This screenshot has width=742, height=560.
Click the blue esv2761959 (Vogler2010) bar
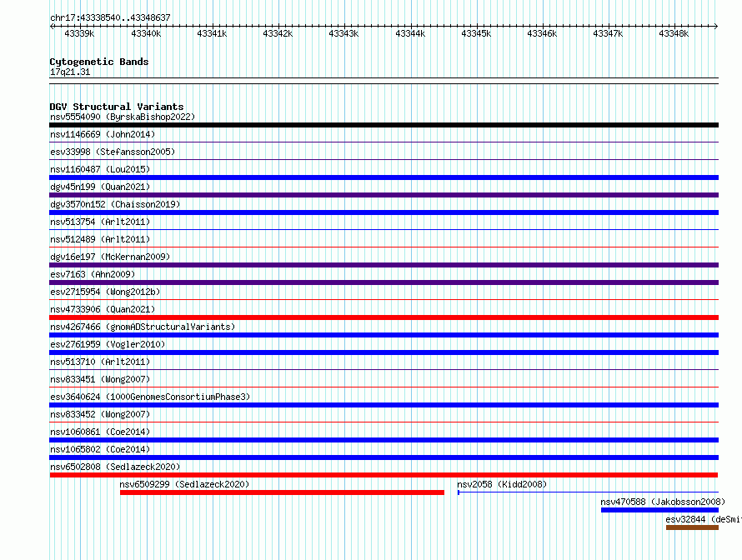coord(384,352)
